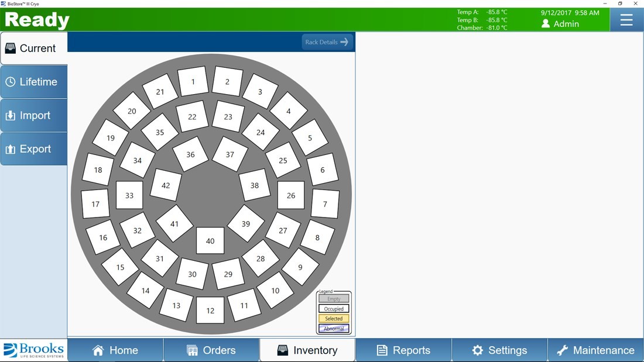Viewport: 644px width, 362px height.
Task: Click the Brooks Life Science Systems logo
Action: [34, 350]
